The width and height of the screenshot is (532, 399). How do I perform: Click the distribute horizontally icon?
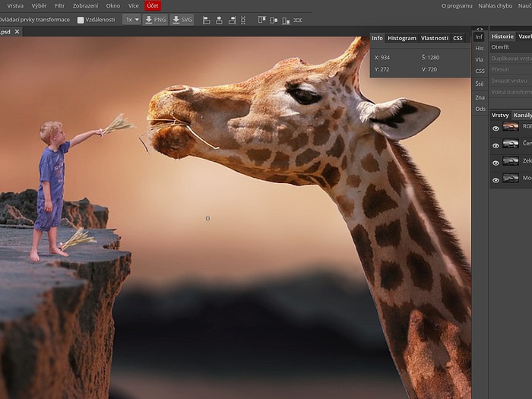tap(298, 20)
